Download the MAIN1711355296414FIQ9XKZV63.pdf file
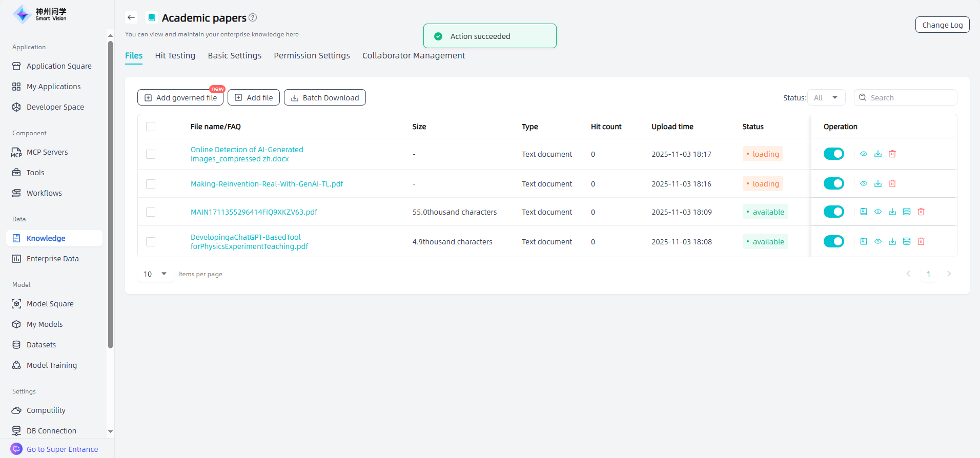This screenshot has width=980, height=458. (x=892, y=212)
